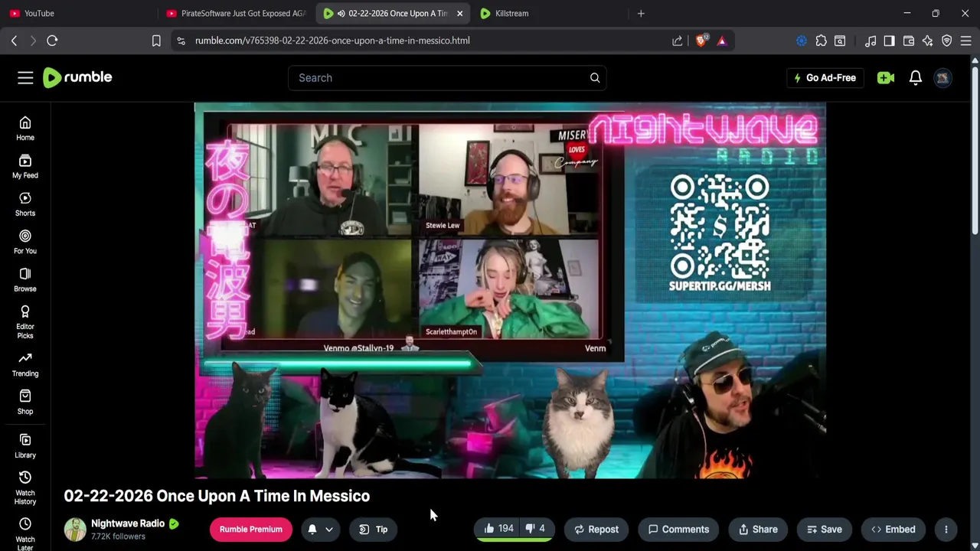The image size is (980, 551).
Task: Open the user profile avatar menu
Action: [943, 77]
